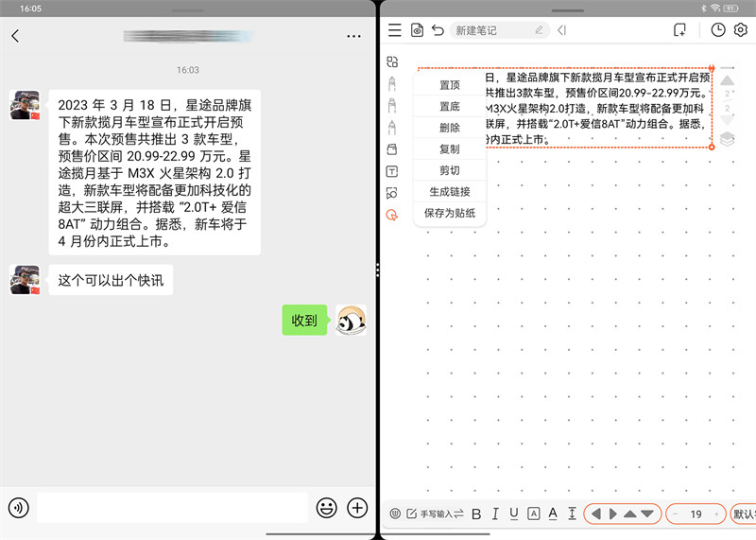Select the orange lasso selection tool
The image size is (756, 540).
[x=392, y=215]
